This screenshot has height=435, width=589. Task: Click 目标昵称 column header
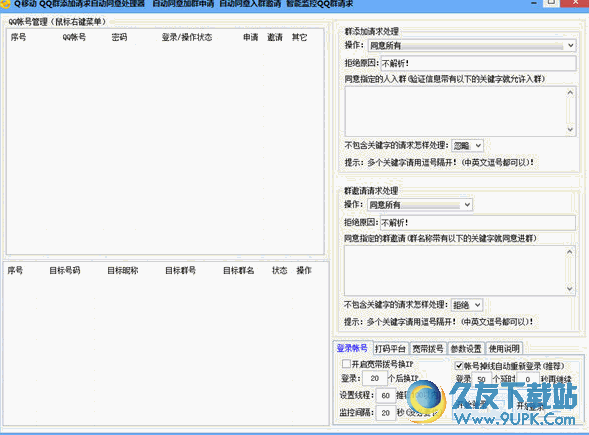(123, 270)
